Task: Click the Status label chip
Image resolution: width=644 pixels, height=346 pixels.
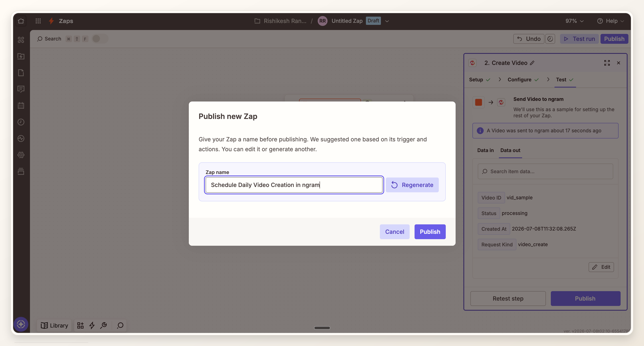Action: [x=489, y=213]
